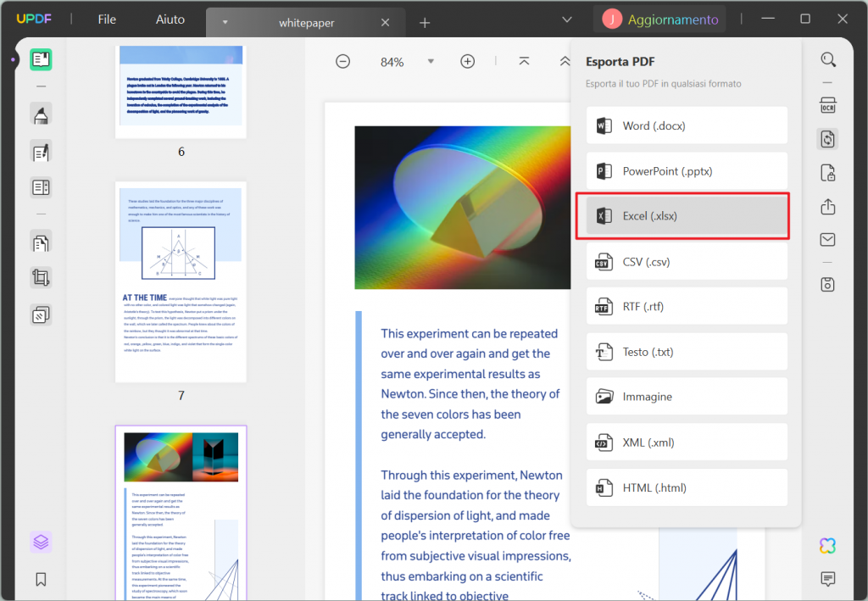Image resolution: width=868 pixels, height=601 pixels.
Task: Open the Share panel icon
Action: pyautogui.click(x=828, y=206)
